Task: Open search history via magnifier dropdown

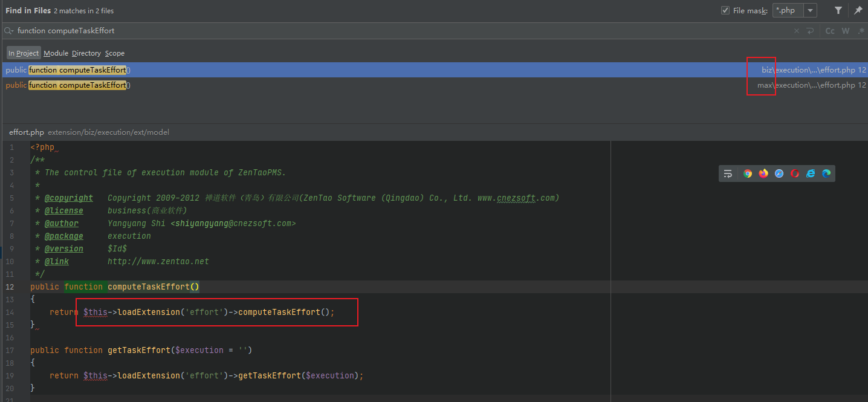Action: pyautogui.click(x=8, y=31)
